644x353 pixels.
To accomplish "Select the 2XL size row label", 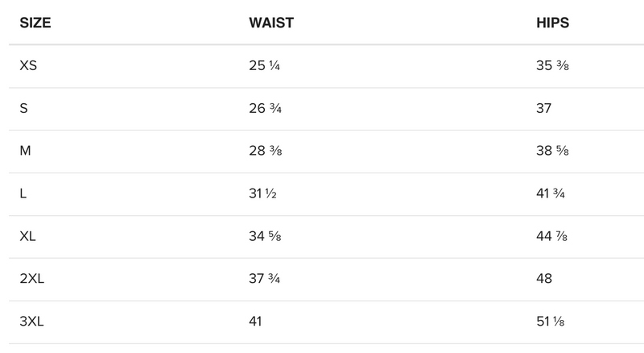I will pyautogui.click(x=32, y=280).
